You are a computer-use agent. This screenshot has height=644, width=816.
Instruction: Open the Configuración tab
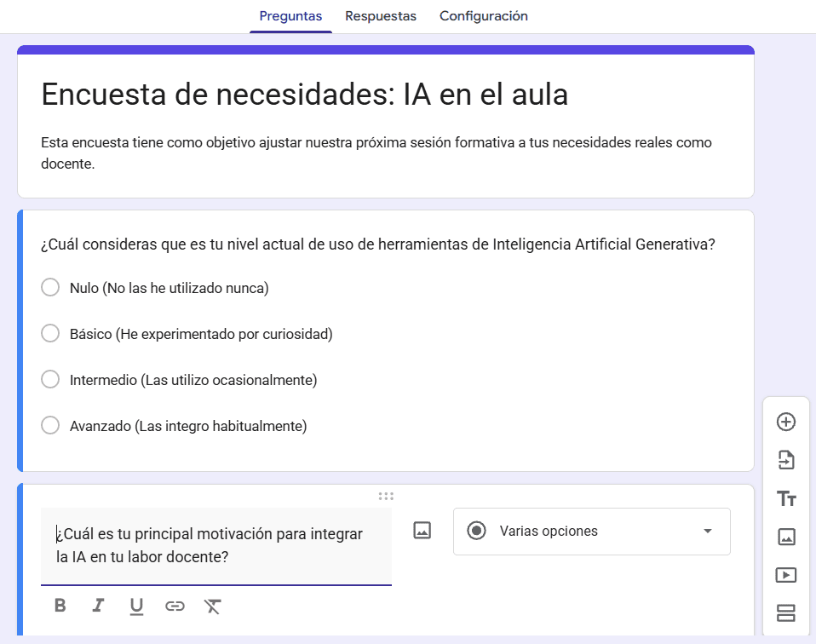484,16
